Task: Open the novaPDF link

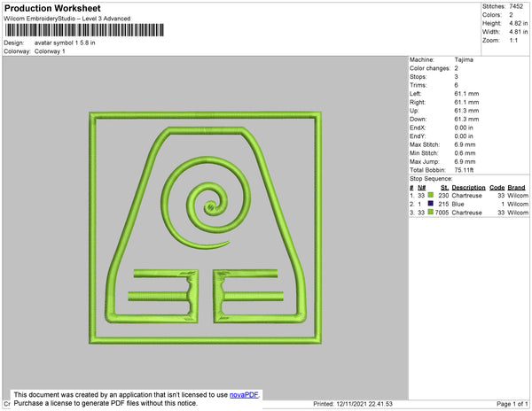Action: click(x=244, y=395)
